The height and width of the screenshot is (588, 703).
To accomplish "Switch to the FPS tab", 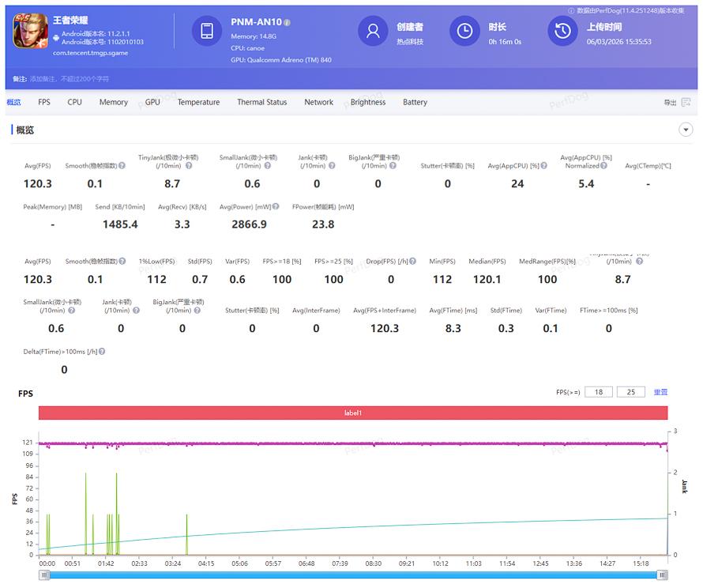I will pos(44,103).
